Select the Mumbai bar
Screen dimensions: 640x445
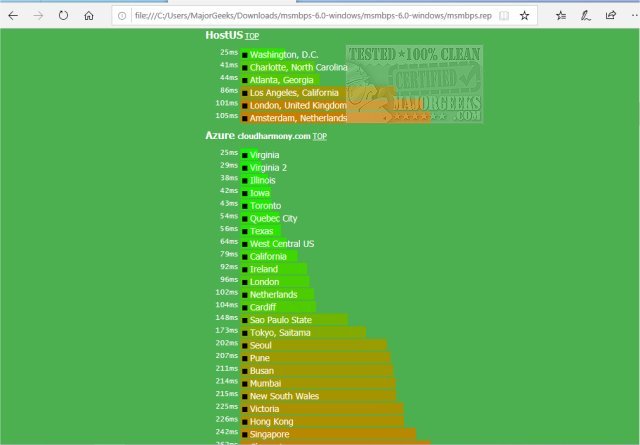click(x=318, y=383)
